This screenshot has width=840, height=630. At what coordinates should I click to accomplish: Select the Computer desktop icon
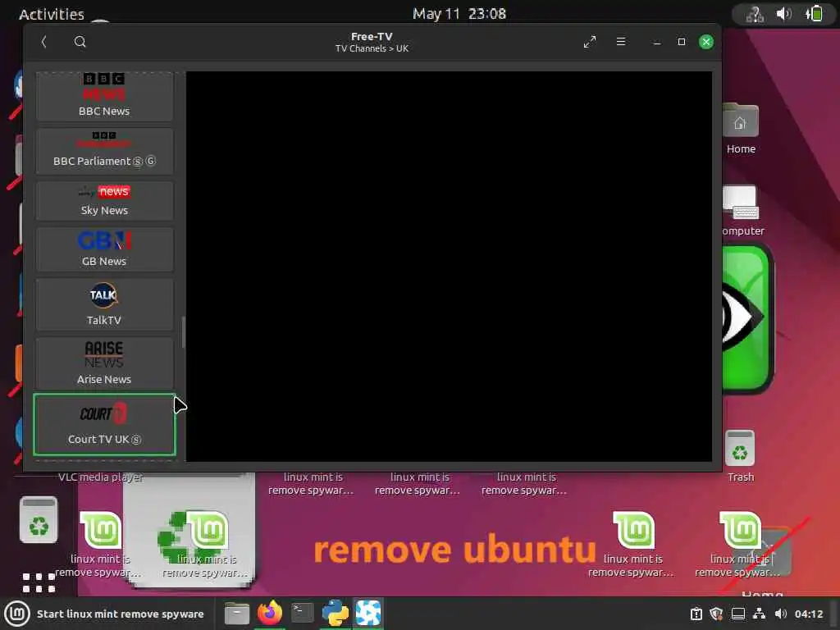(742, 211)
